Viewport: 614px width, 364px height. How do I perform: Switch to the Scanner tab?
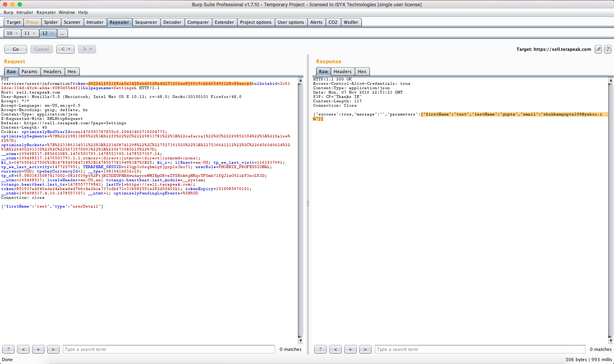(x=72, y=22)
